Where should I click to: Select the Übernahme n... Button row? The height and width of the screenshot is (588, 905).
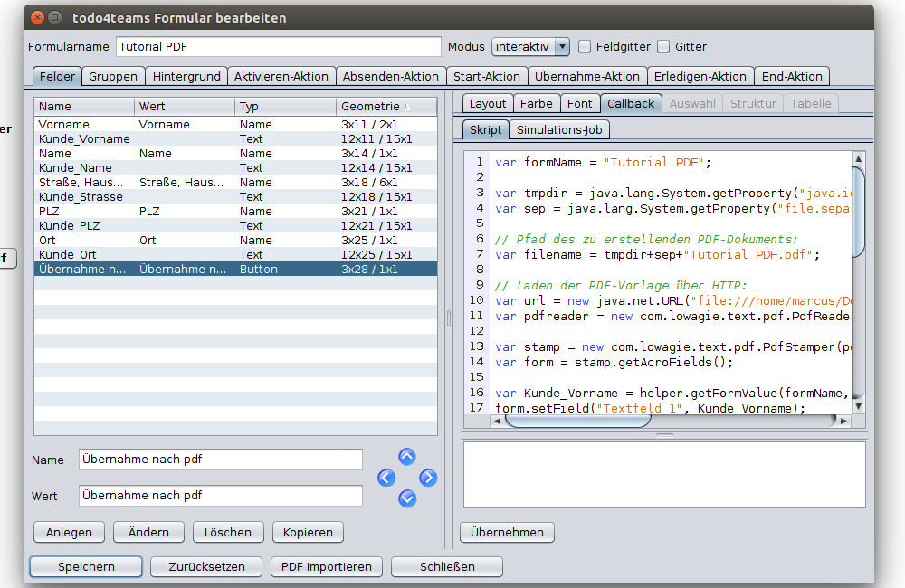pyautogui.click(x=235, y=269)
